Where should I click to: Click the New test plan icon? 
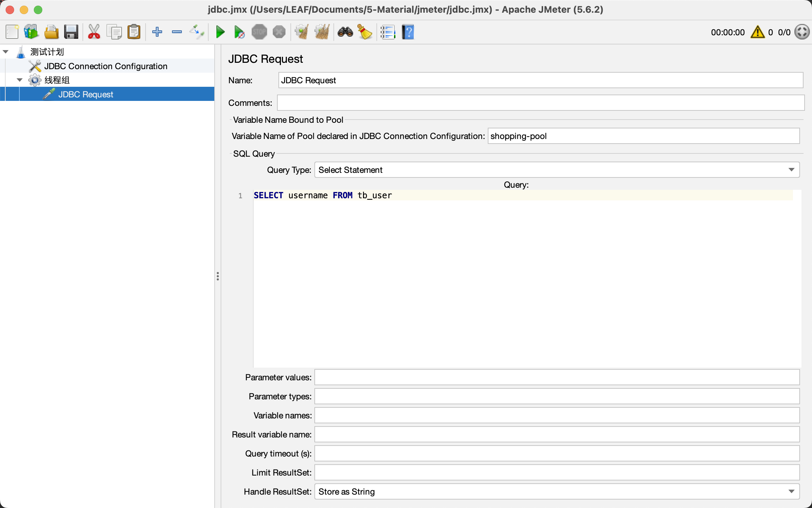pos(12,32)
